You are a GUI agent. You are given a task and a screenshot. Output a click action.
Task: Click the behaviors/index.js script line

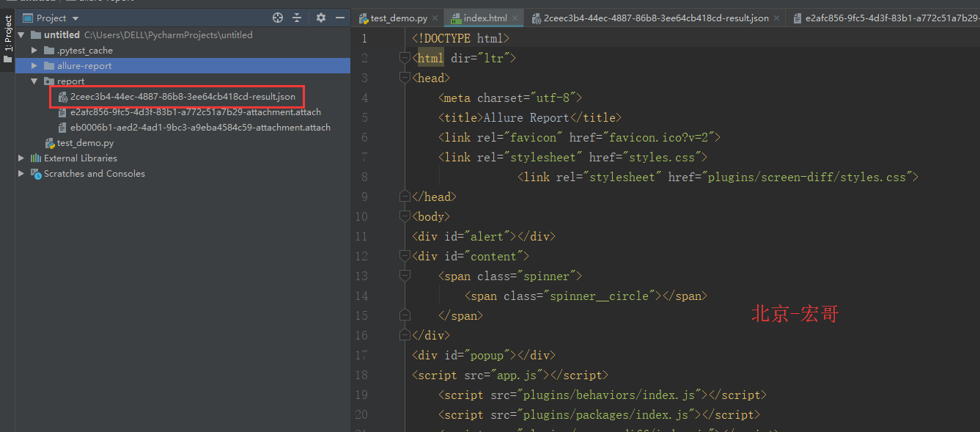coord(603,395)
